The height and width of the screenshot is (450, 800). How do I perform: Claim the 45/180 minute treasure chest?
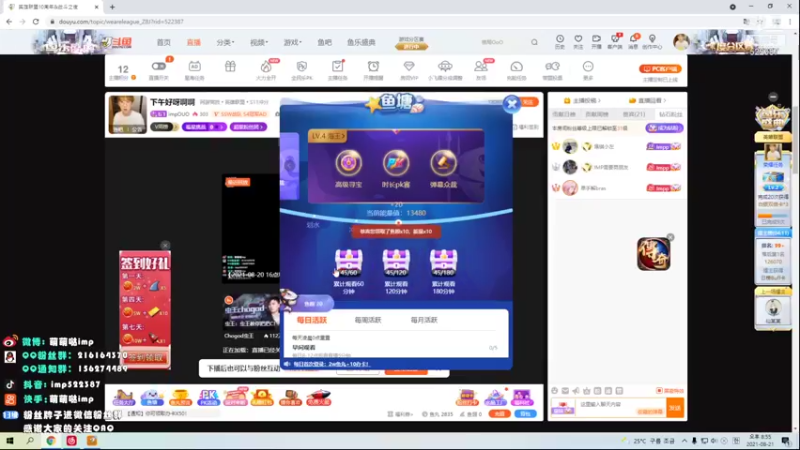click(x=443, y=262)
